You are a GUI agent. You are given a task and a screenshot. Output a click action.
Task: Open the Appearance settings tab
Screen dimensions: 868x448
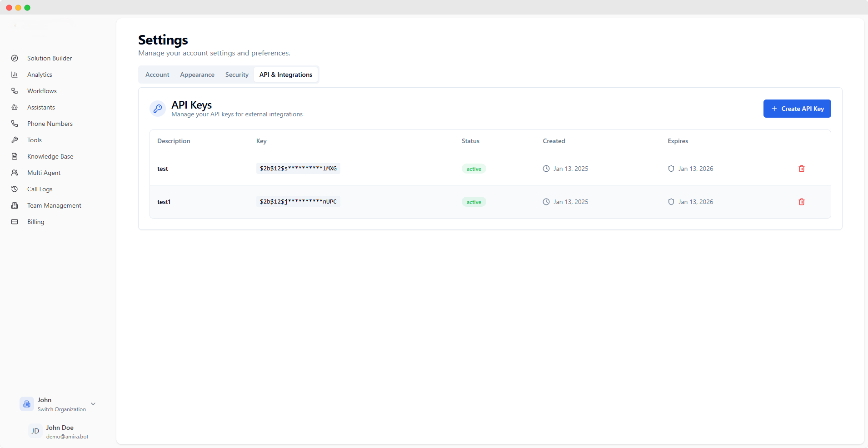[197, 75]
